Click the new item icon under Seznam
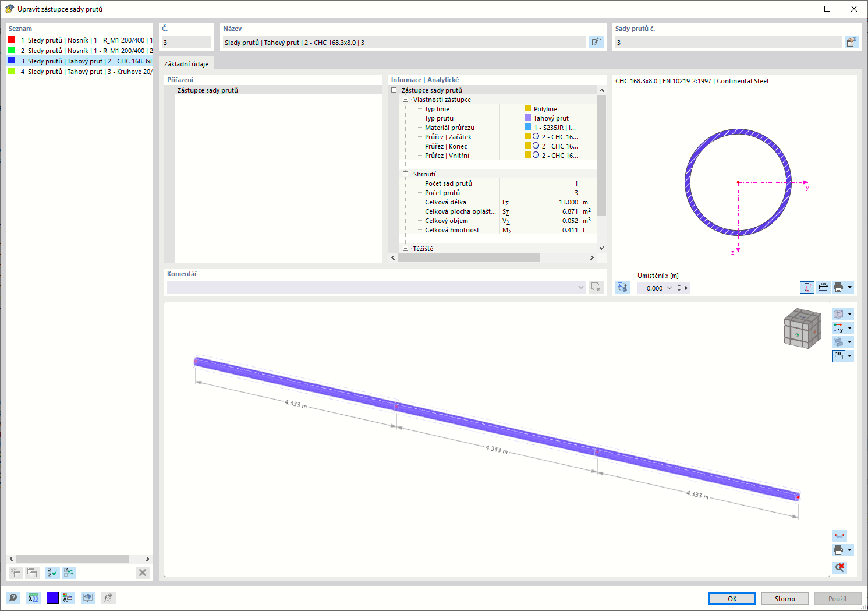This screenshot has height=611, width=868. click(16, 573)
